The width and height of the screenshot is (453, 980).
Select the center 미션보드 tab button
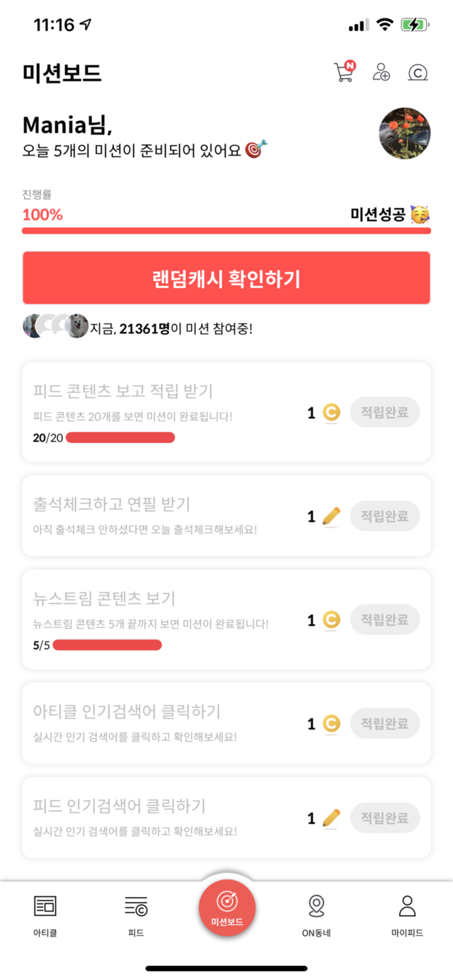(226, 908)
